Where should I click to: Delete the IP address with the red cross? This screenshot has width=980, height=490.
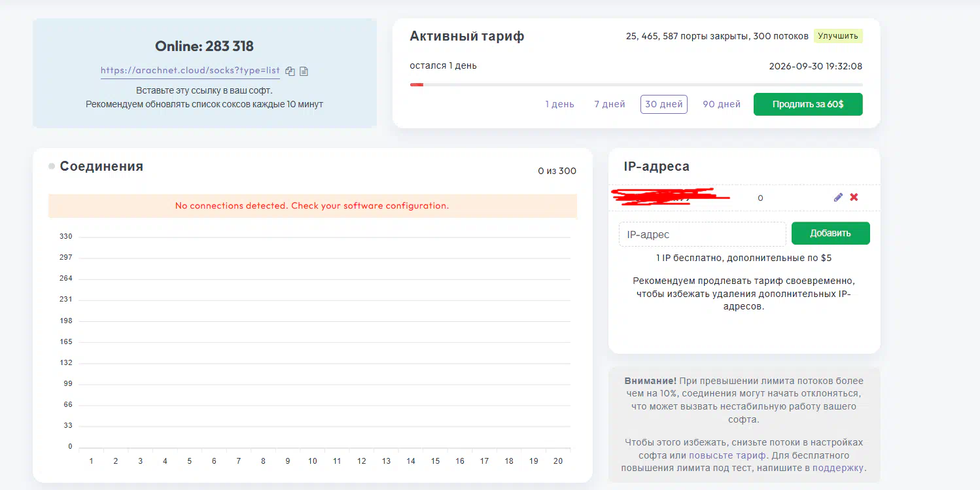[x=854, y=197]
